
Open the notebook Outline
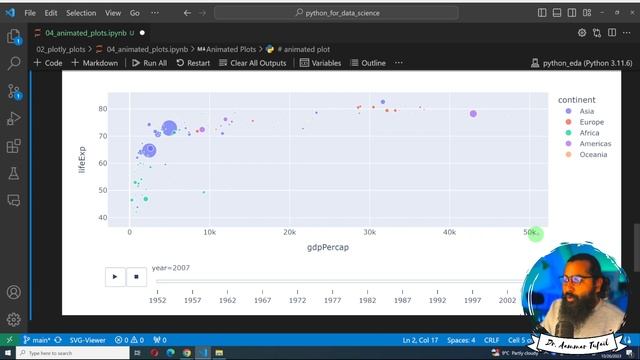[368, 63]
